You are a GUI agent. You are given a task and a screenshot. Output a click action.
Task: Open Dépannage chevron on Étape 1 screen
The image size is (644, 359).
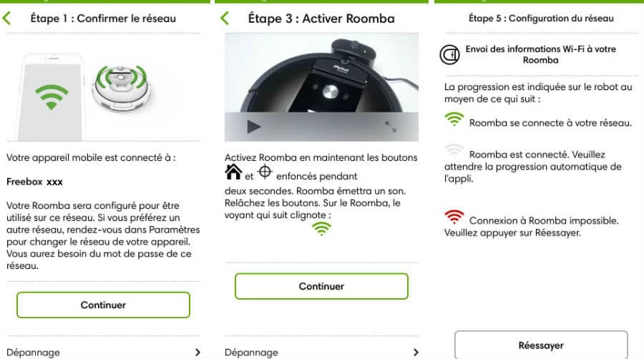pyautogui.click(x=197, y=352)
